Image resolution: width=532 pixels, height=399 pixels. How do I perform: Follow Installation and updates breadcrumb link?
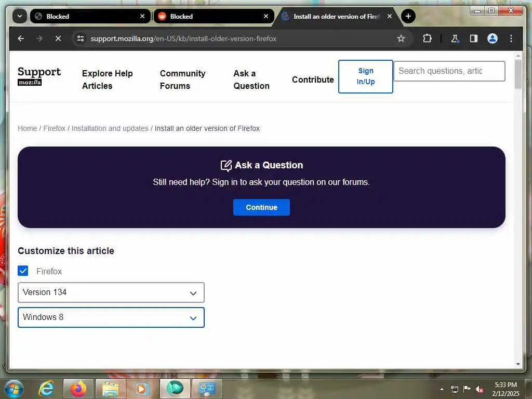tap(110, 129)
